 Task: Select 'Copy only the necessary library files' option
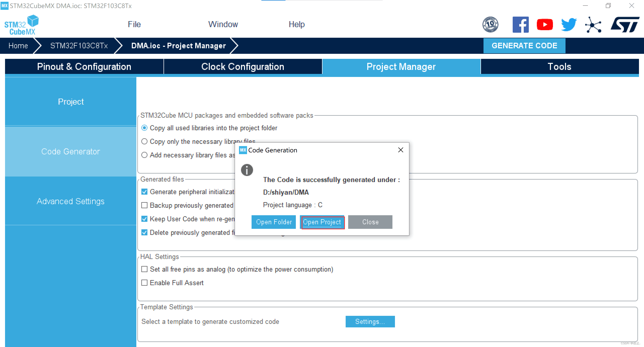pos(144,142)
